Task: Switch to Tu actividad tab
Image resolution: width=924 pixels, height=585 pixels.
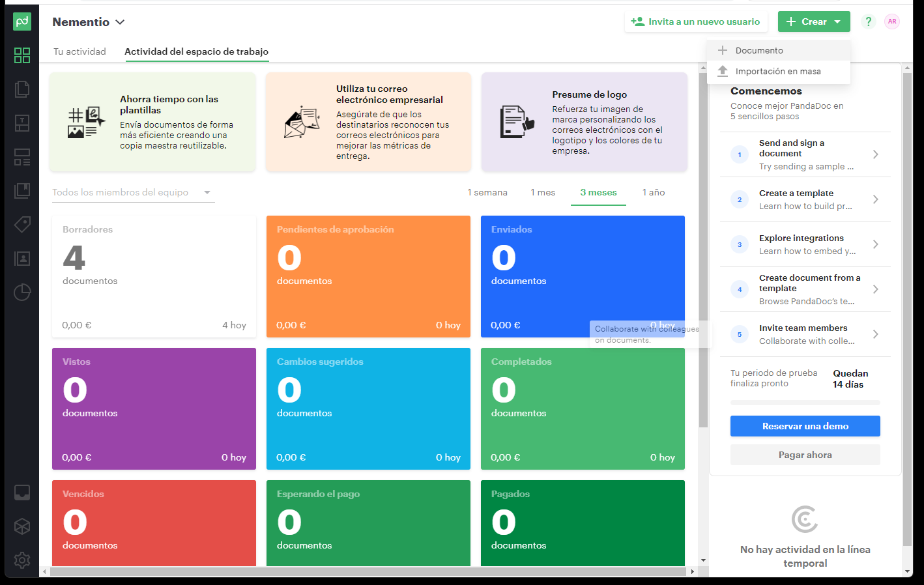Action: point(79,51)
